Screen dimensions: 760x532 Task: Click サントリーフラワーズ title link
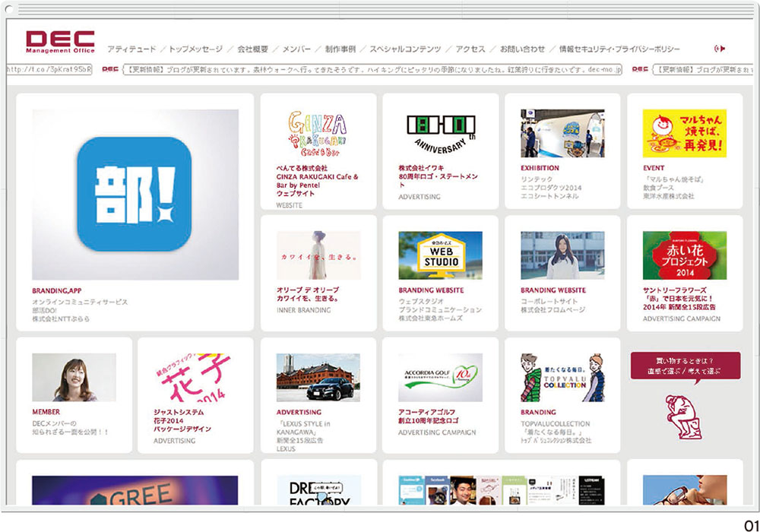679,299
